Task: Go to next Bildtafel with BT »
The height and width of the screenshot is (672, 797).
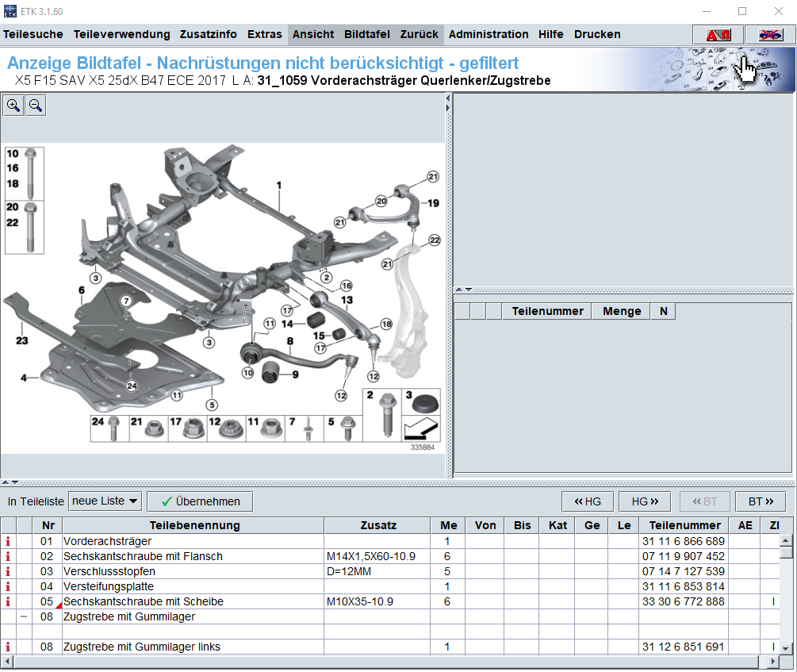Action: tap(759, 501)
